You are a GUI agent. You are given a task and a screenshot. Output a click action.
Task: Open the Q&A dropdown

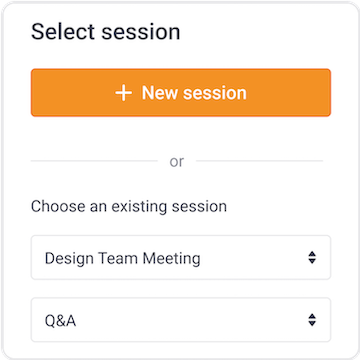[181, 320]
